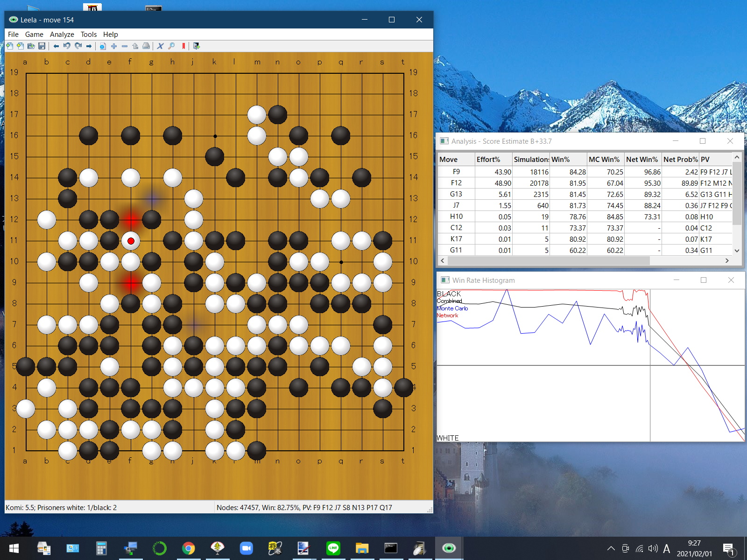Click the magnifying glass analyze icon
The width and height of the screenshot is (747, 560).
pos(171,46)
